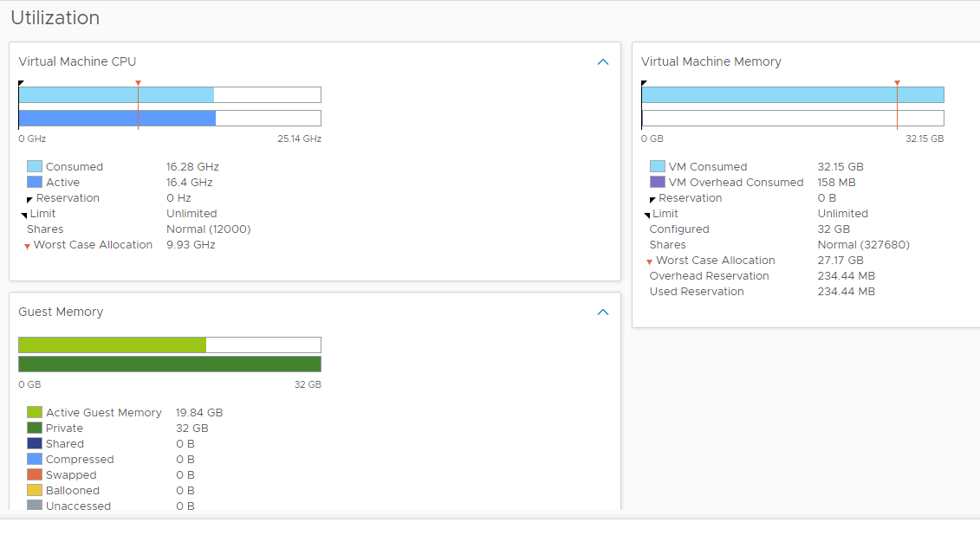Click the Consumed light blue CPU swatch

(35, 167)
